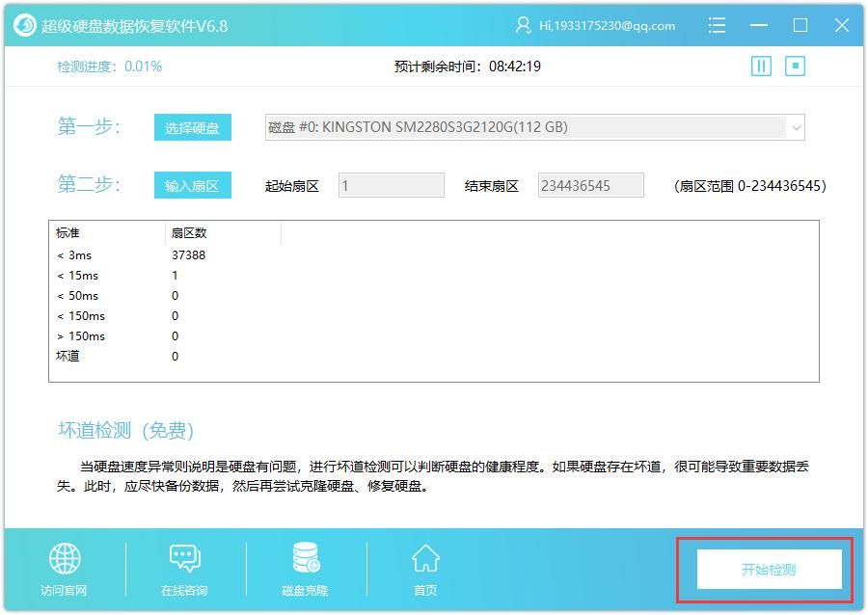Pause the disk scan
Screen dimensions: 868x615
[x=761, y=66]
